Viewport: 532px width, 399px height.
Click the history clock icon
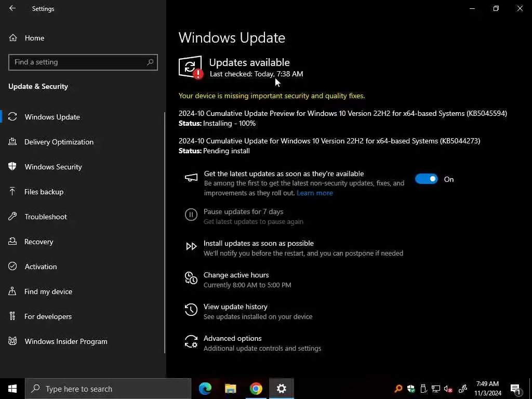point(191,310)
